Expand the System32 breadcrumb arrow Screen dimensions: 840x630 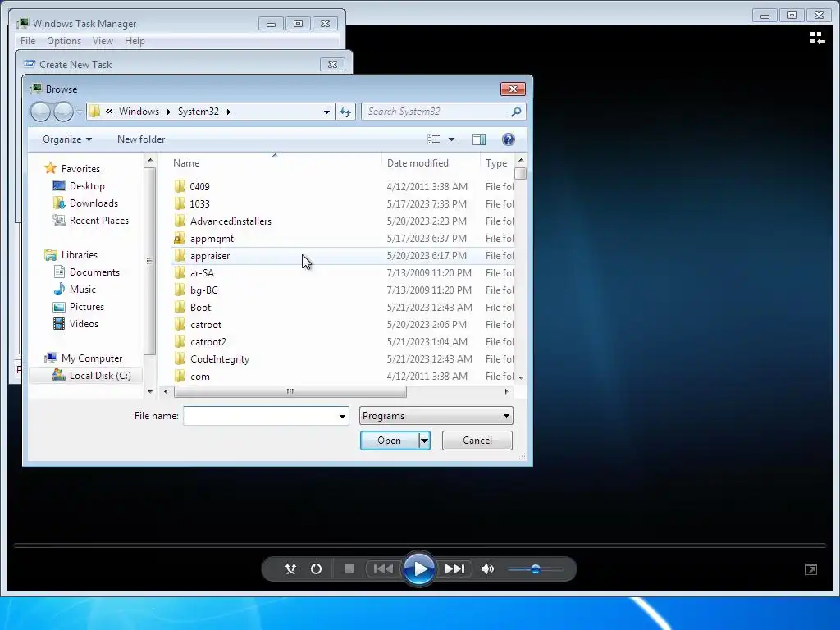click(229, 112)
